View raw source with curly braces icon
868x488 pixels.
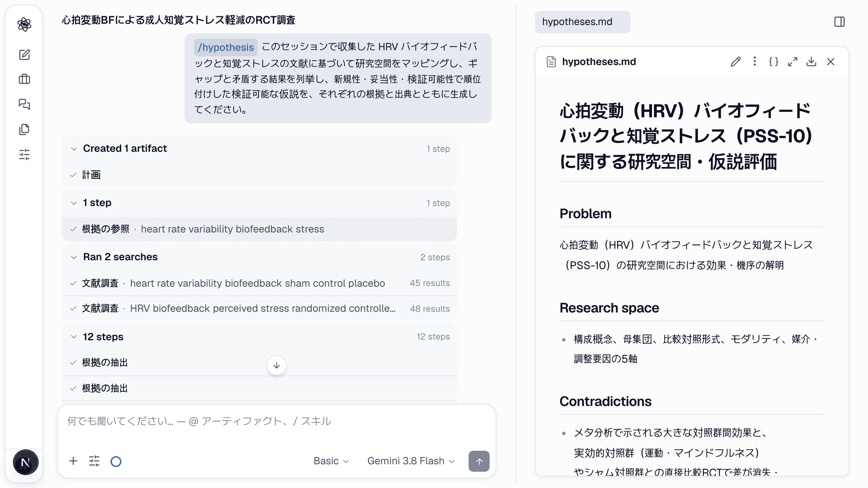click(773, 62)
